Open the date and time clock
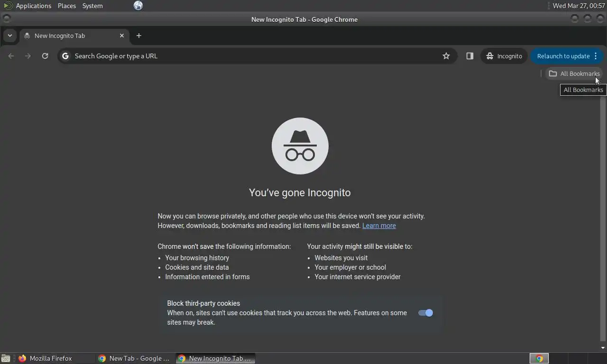The image size is (607, 364). click(x=579, y=6)
